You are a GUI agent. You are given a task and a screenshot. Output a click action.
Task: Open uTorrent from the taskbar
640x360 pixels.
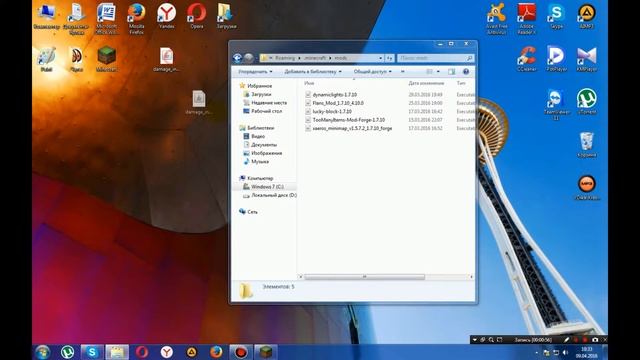(68, 352)
